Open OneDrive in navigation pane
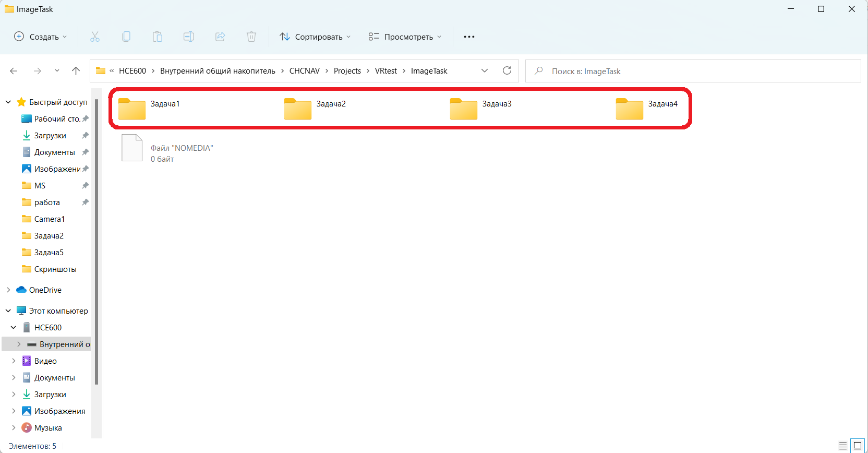The width and height of the screenshot is (868, 453). [45, 290]
